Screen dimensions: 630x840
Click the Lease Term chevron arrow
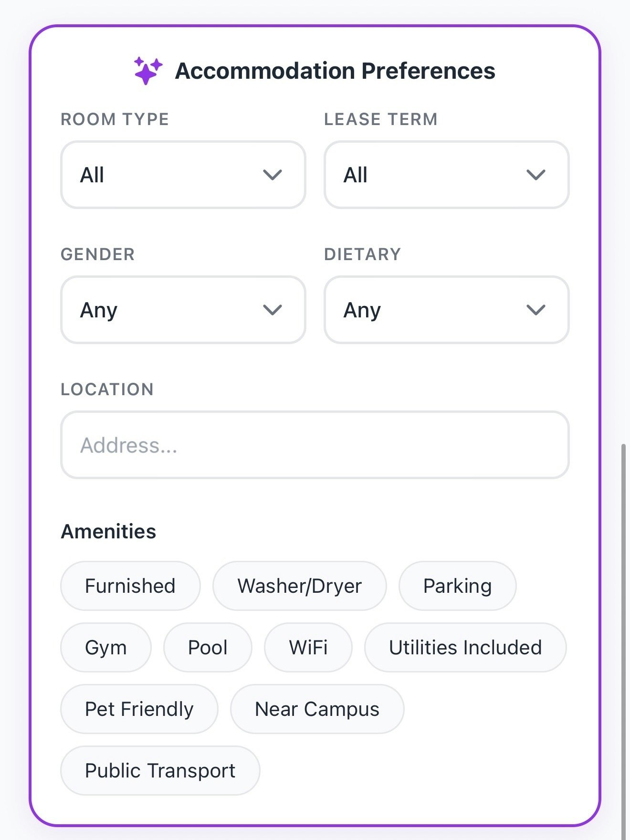pyautogui.click(x=535, y=175)
